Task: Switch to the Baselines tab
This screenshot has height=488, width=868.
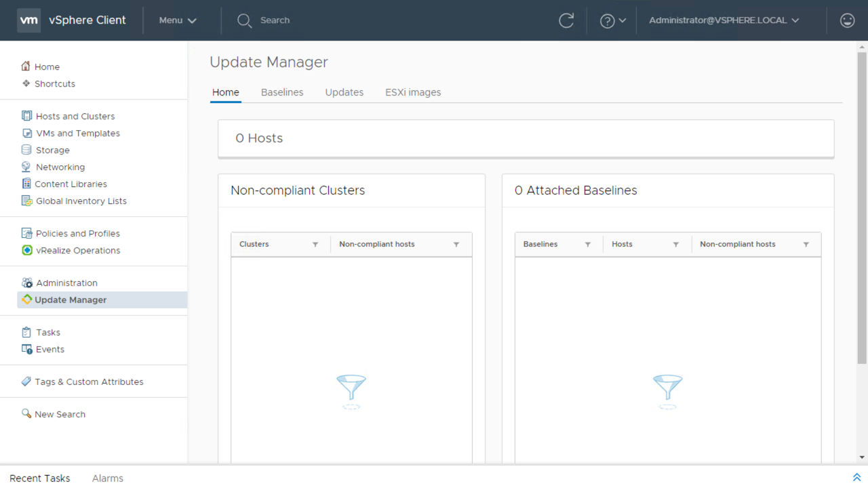Action: (282, 92)
